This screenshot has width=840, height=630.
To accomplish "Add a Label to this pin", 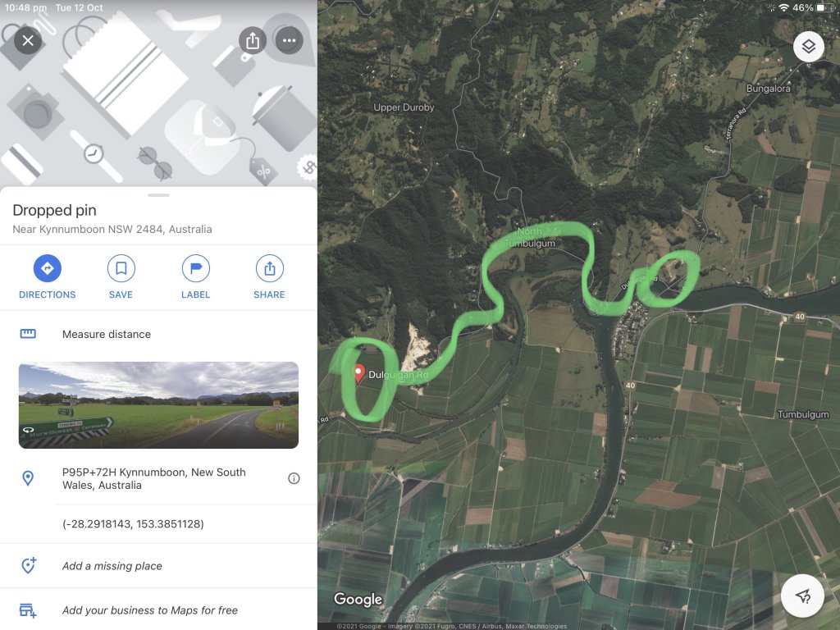I will [x=195, y=277].
